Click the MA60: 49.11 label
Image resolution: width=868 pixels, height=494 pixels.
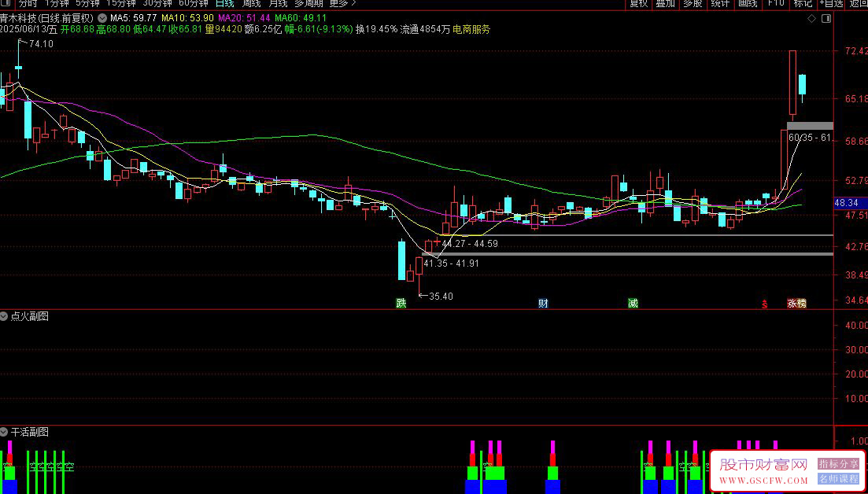(302, 18)
